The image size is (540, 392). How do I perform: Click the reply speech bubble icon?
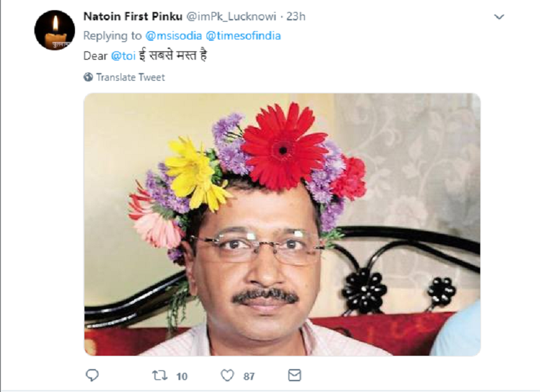coord(92,375)
